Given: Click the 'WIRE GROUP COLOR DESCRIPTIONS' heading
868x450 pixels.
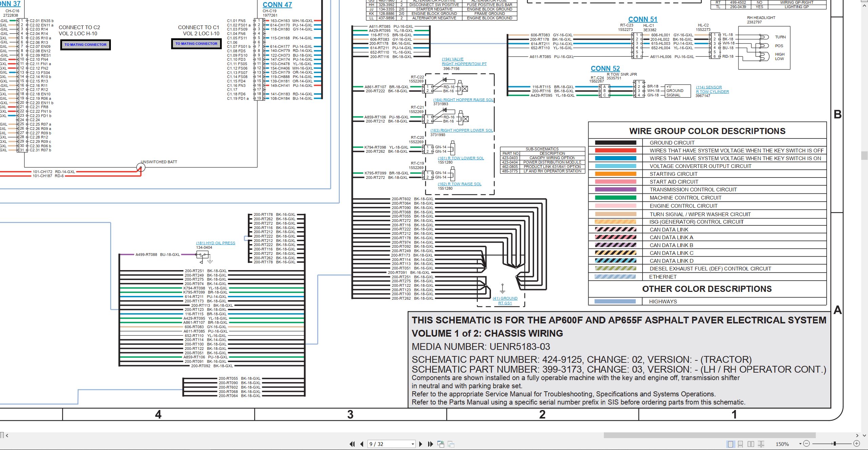Looking at the screenshot, I should coord(707,131).
